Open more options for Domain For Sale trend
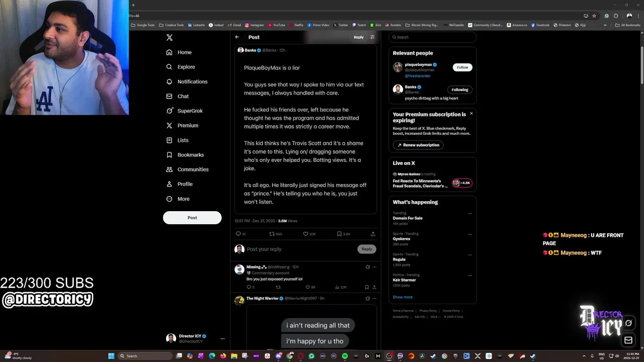Image resolution: width=644 pixels, height=362 pixels. tap(470, 214)
